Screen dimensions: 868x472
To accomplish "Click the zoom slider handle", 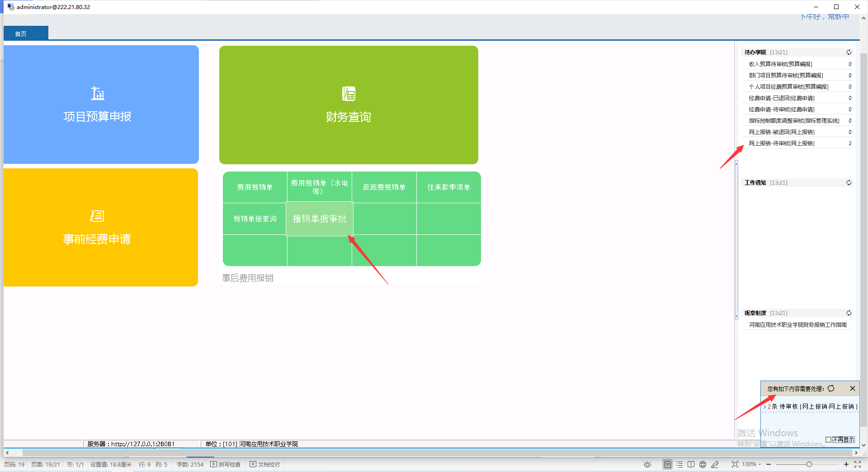I will pos(809,464).
